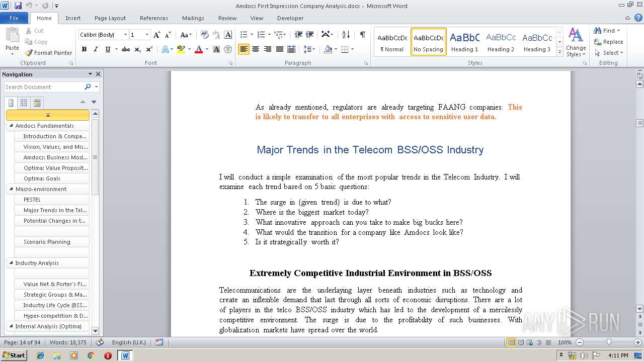Screen dimensions: 644x362
Task: Click Line Spacing icon
Action: (308, 49)
